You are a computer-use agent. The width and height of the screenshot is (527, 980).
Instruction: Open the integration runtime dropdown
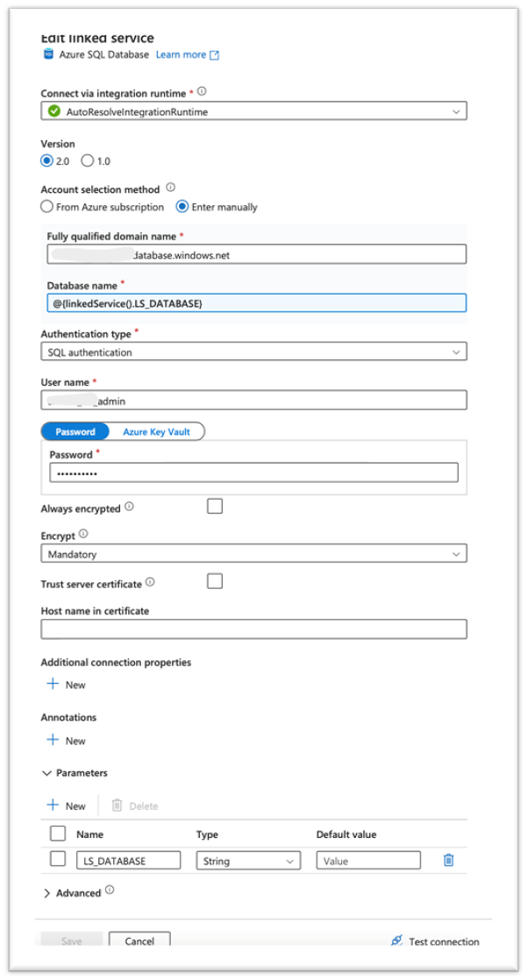coord(253,111)
